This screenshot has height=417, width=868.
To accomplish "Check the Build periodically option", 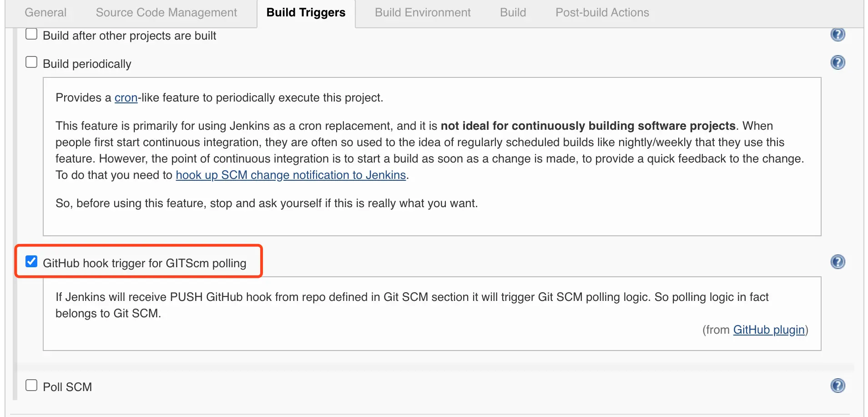I will click(x=31, y=62).
